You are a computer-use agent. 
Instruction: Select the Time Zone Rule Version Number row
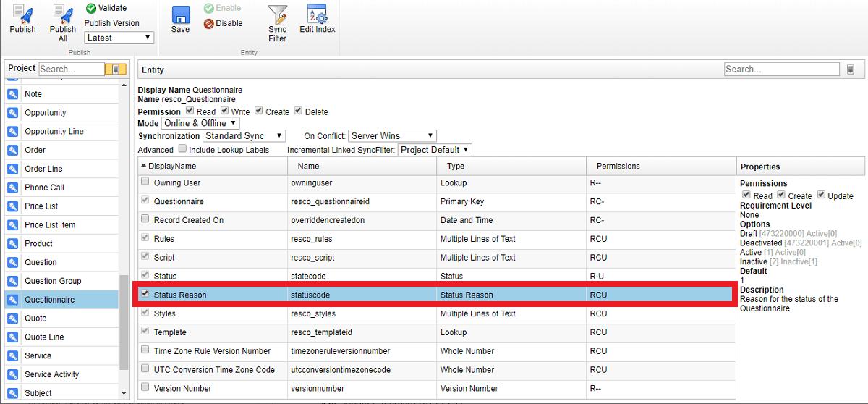click(437, 351)
